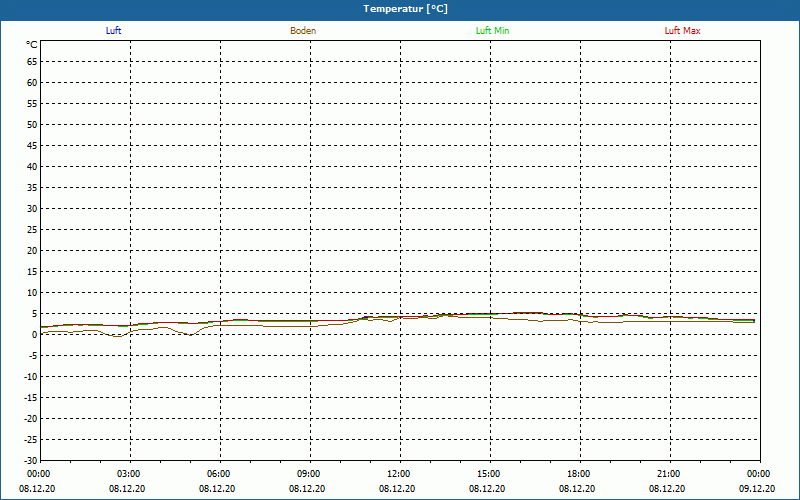Click the '06:00' time axis label
The width and height of the screenshot is (800, 500).
point(218,474)
